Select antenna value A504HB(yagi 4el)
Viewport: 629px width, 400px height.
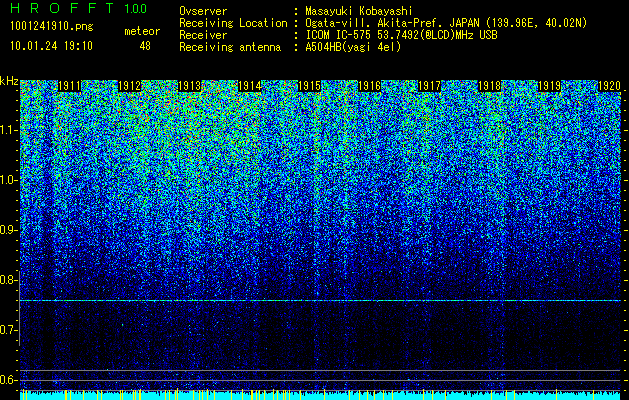[353, 47]
